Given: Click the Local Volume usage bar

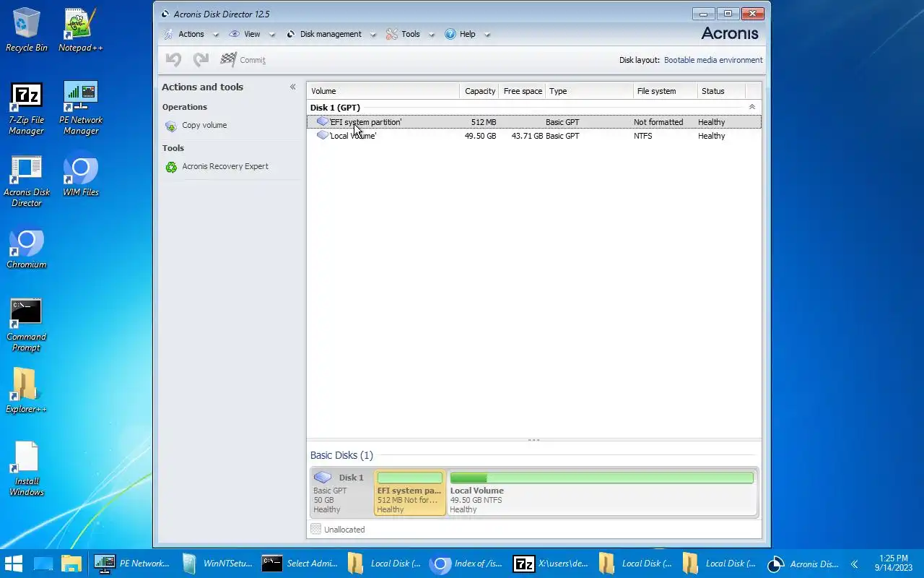Looking at the screenshot, I should point(601,478).
